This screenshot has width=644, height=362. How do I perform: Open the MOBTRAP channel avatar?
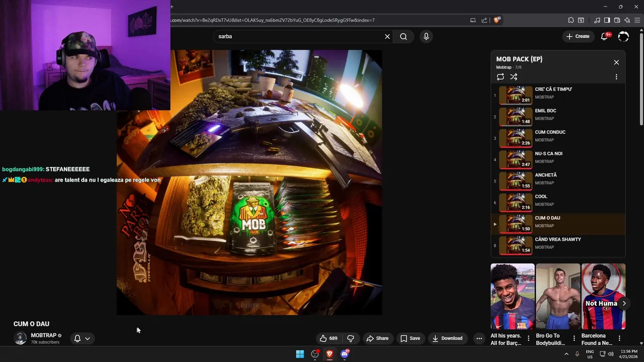click(20, 338)
